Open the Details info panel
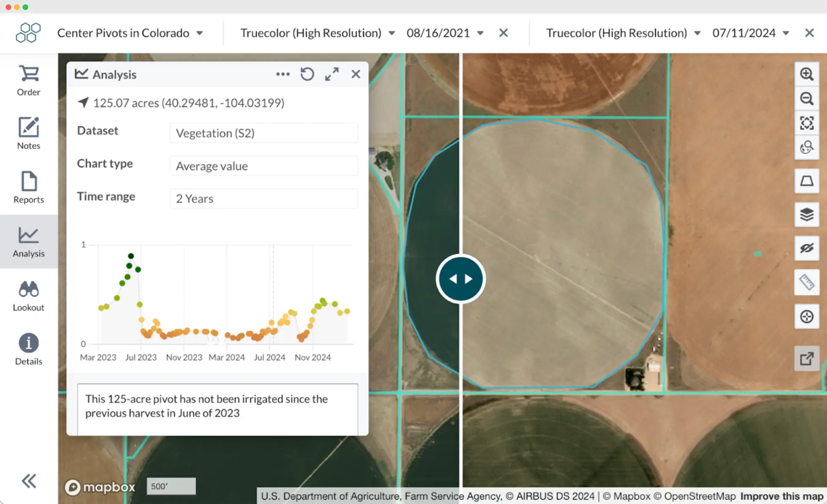 point(28,349)
